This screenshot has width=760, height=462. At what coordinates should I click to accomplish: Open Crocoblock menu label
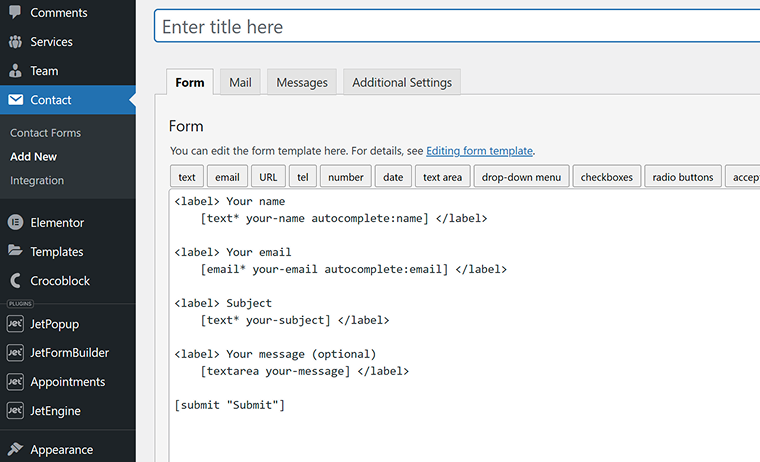(x=60, y=281)
